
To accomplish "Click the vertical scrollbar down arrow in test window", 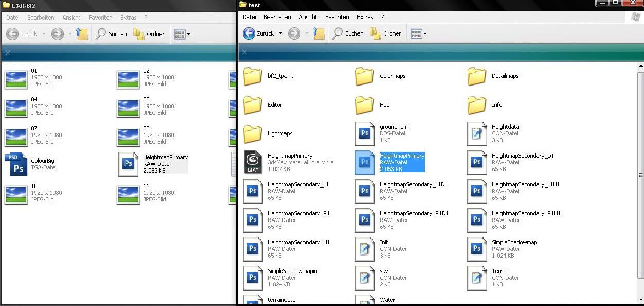I will [x=640, y=299].
